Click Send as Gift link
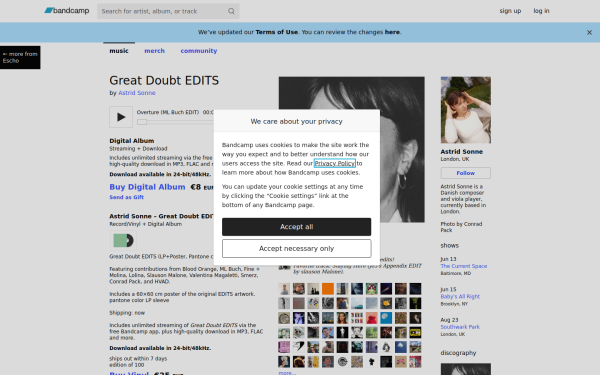Image resolution: width=600 pixels, height=375 pixels. [x=127, y=197]
